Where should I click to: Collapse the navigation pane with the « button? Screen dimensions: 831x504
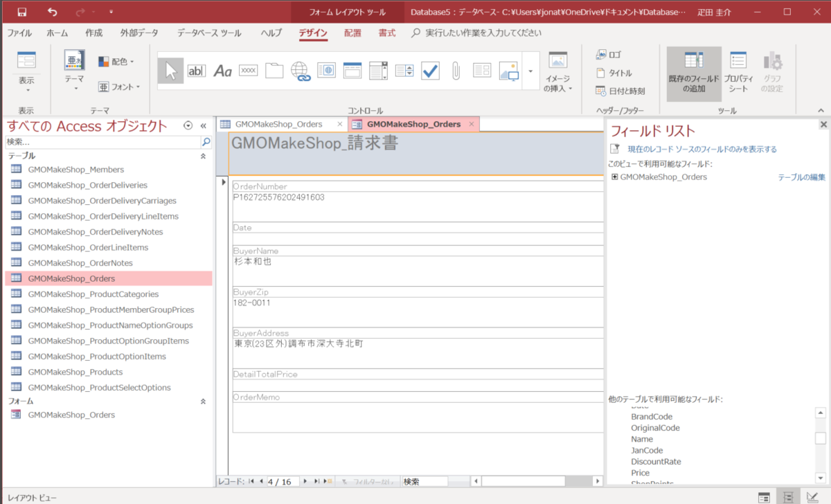[x=203, y=126]
